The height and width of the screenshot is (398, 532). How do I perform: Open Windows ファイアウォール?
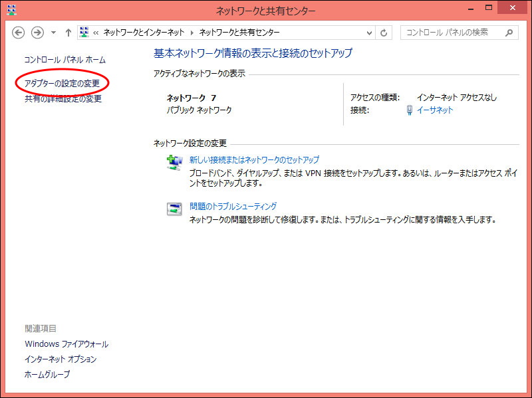pos(66,344)
